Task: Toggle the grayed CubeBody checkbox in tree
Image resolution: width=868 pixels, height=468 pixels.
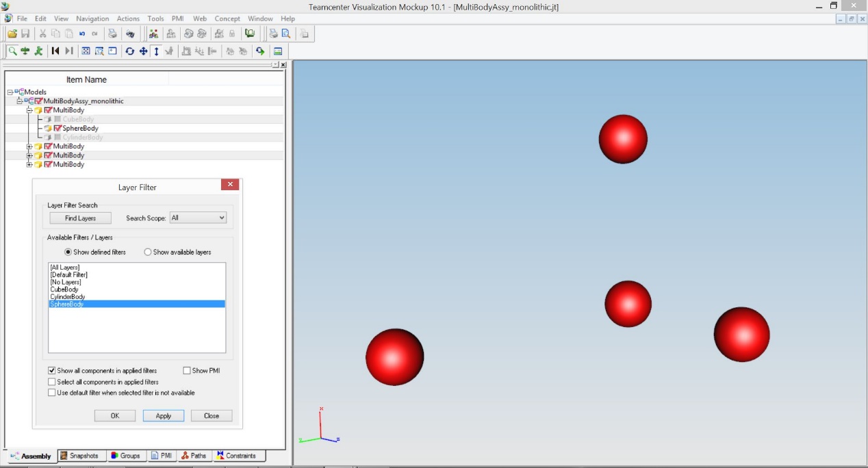Action: [58, 119]
